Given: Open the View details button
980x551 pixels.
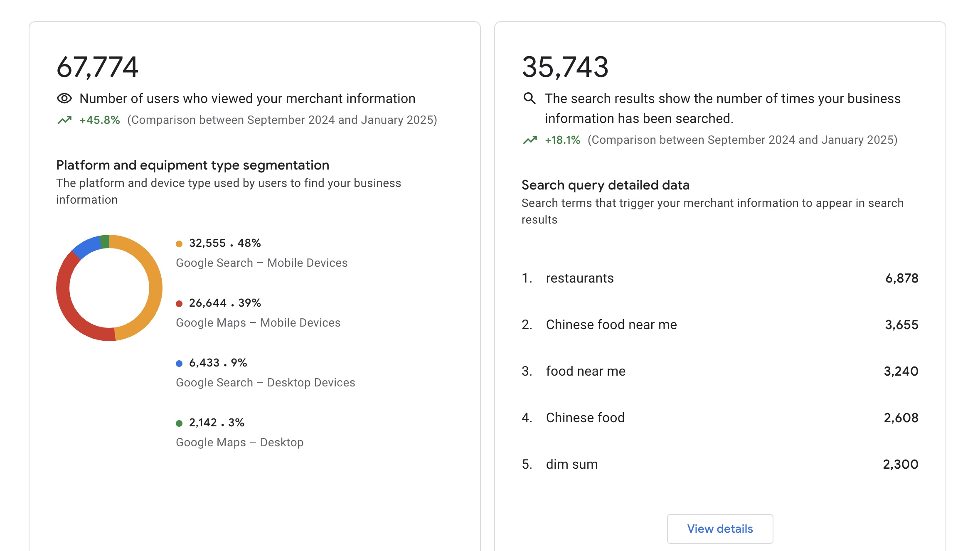Looking at the screenshot, I should pos(720,529).
